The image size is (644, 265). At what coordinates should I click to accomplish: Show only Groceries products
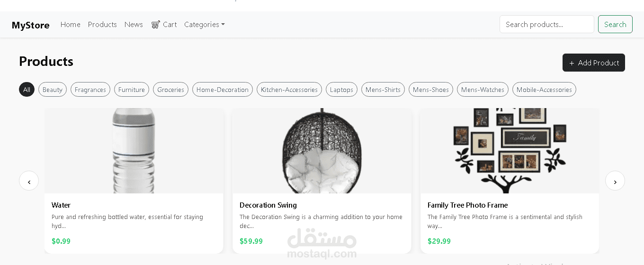point(170,90)
